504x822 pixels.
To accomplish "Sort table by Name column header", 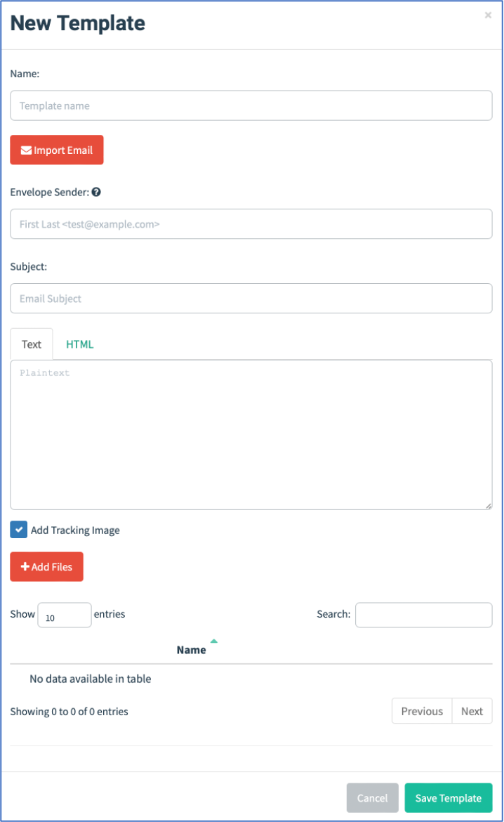I will [x=191, y=650].
